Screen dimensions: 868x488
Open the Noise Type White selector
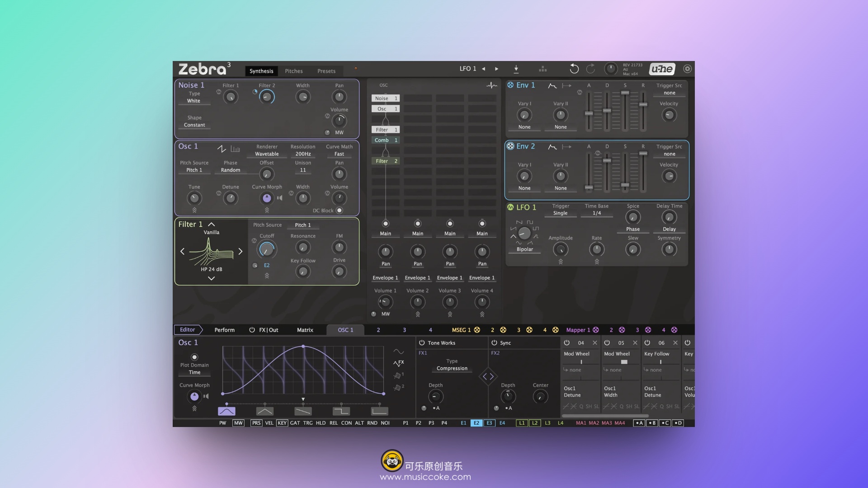(194, 101)
